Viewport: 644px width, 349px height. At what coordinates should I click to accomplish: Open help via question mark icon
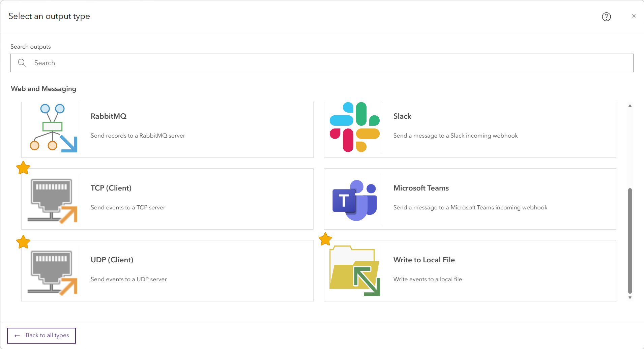(x=606, y=17)
